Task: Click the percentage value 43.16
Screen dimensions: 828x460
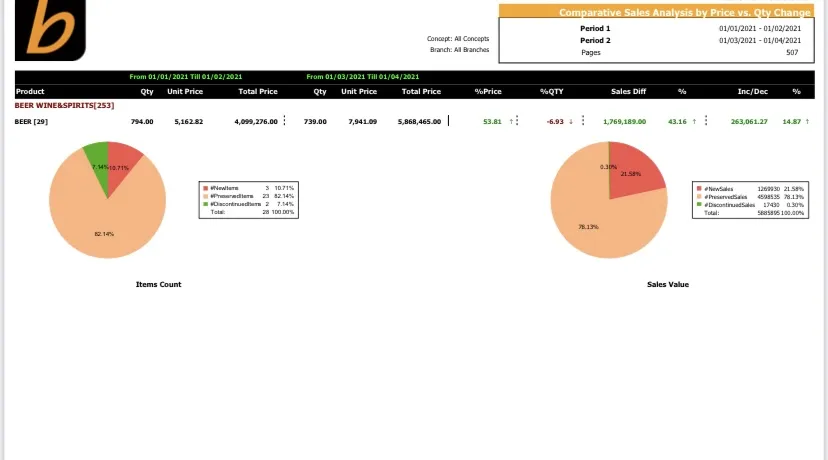Action: [x=678, y=121]
